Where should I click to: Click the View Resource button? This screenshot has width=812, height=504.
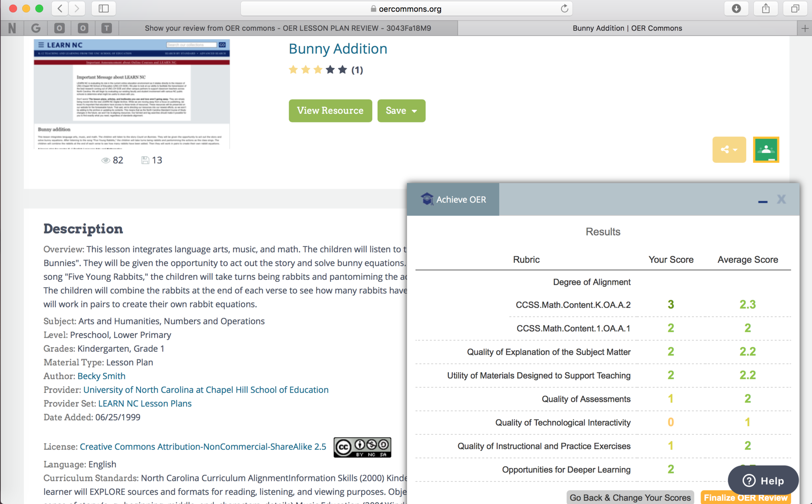[330, 111]
